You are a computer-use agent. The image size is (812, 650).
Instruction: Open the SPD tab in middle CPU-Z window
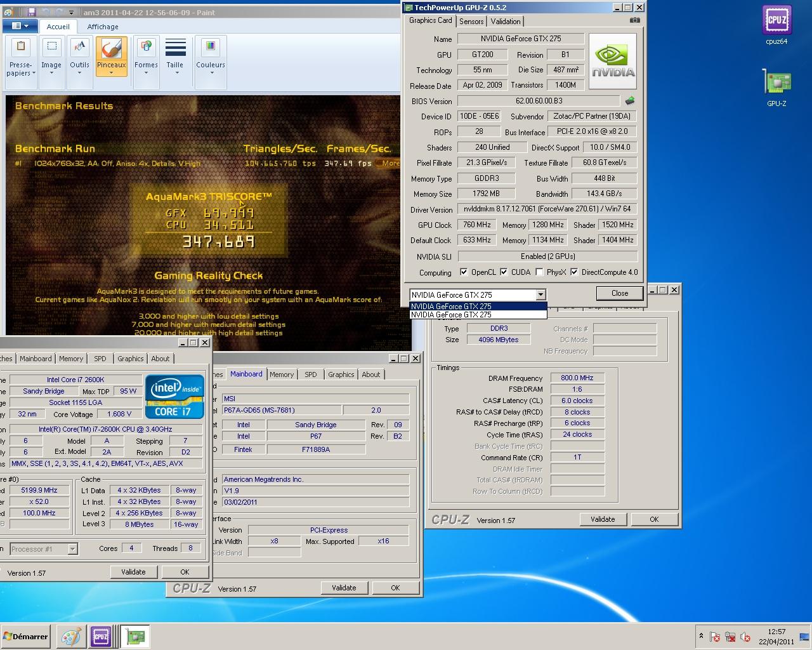[x=311, y=375]
